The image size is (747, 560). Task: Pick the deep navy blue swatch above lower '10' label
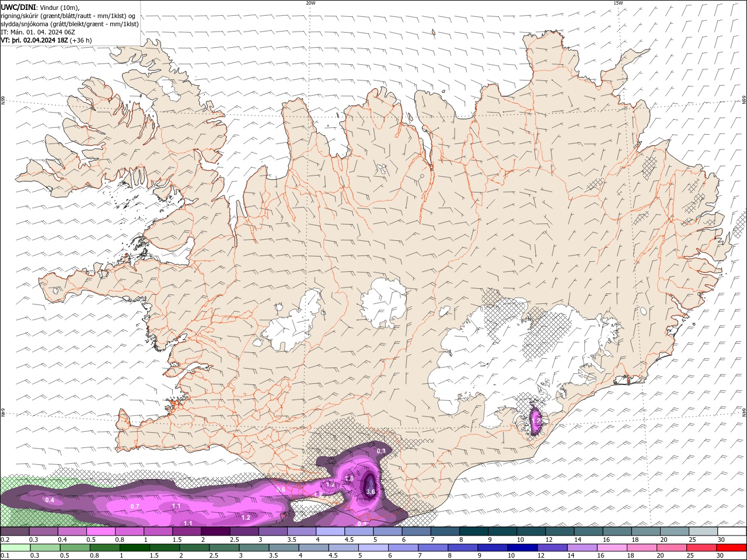pyautogui.click(x=522, y=548)
